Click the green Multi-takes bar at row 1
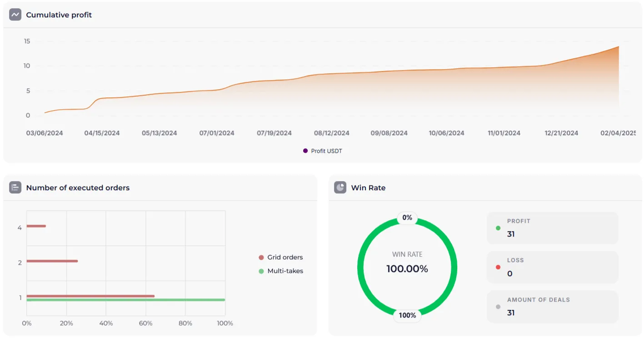644x338 pixels. 125,300
